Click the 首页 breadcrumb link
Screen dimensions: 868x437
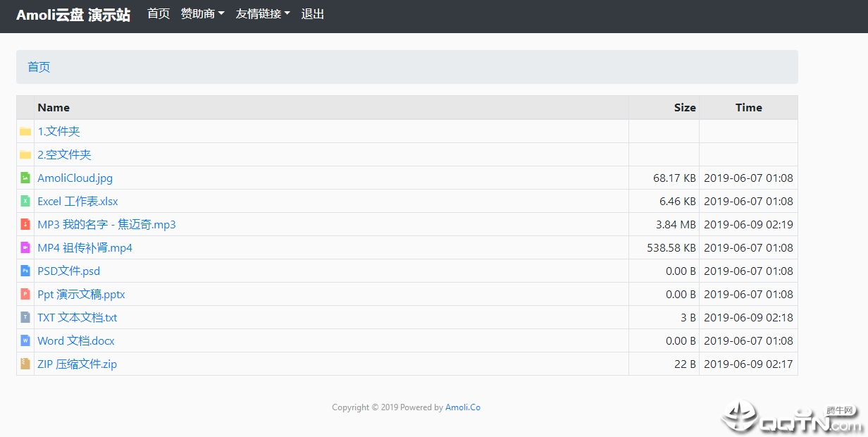[x=39, y=67]
